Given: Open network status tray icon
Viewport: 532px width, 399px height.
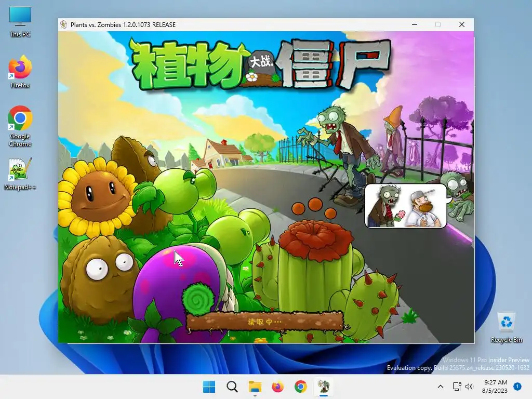Looking at the screenshot, I should [x=457, y=387].
